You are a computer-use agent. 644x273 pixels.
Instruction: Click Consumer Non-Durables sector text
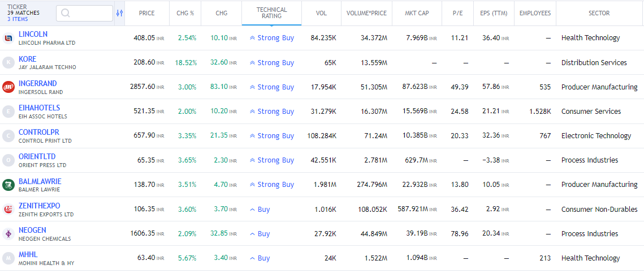click(x=599, y=209)
